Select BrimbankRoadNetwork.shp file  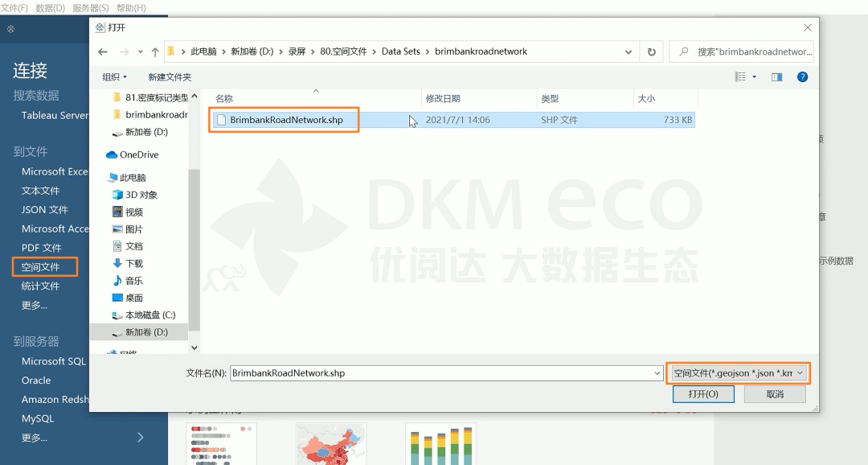click(x=286, y=120)
